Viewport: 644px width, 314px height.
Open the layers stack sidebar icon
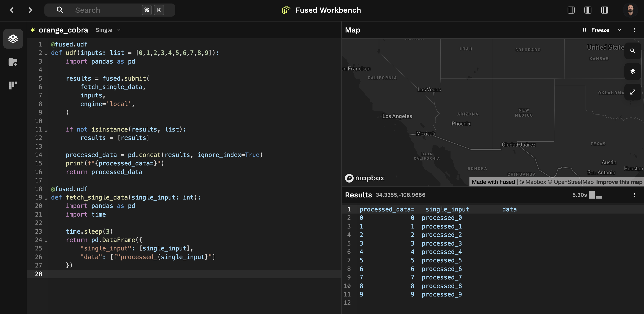coord(13,39)
